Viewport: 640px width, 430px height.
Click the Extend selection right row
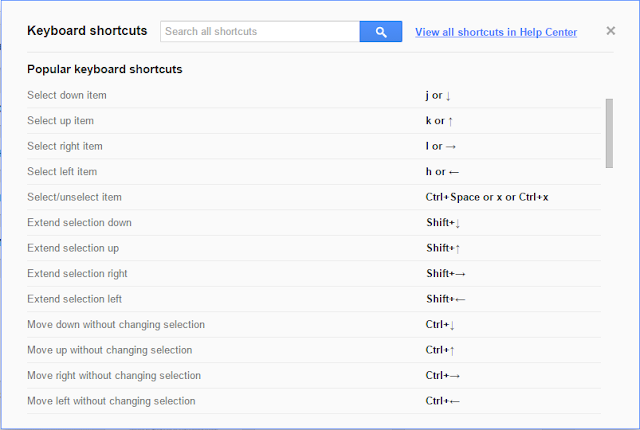[77, 273]
